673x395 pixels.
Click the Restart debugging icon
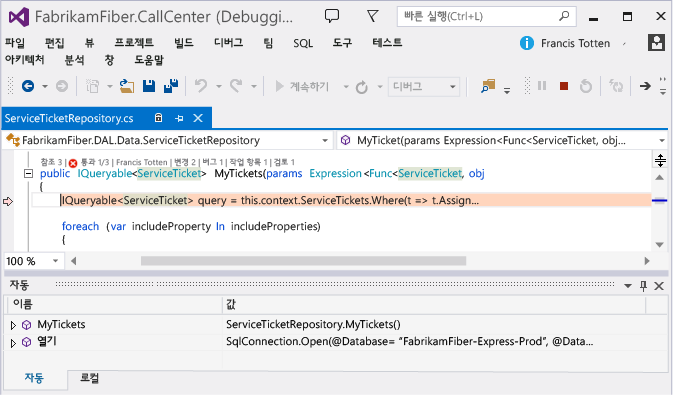coord(586,86)
